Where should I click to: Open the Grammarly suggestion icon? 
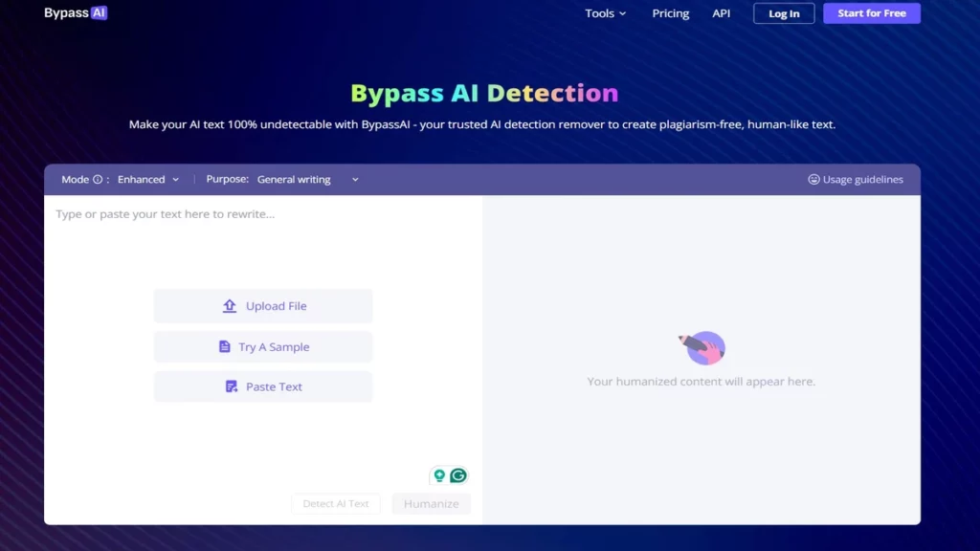[457, 475]
